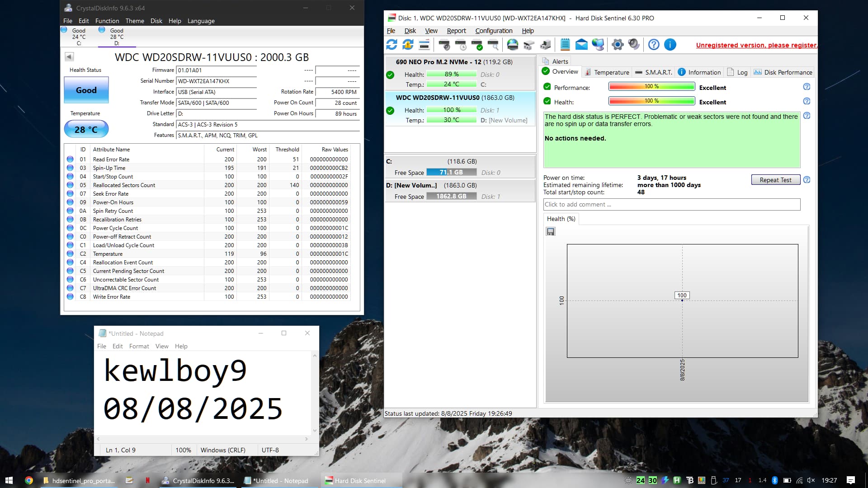Click the Reallocated Sectors Count status orb
The height and width of the screenshot is (488, 868).
[70, 185]
